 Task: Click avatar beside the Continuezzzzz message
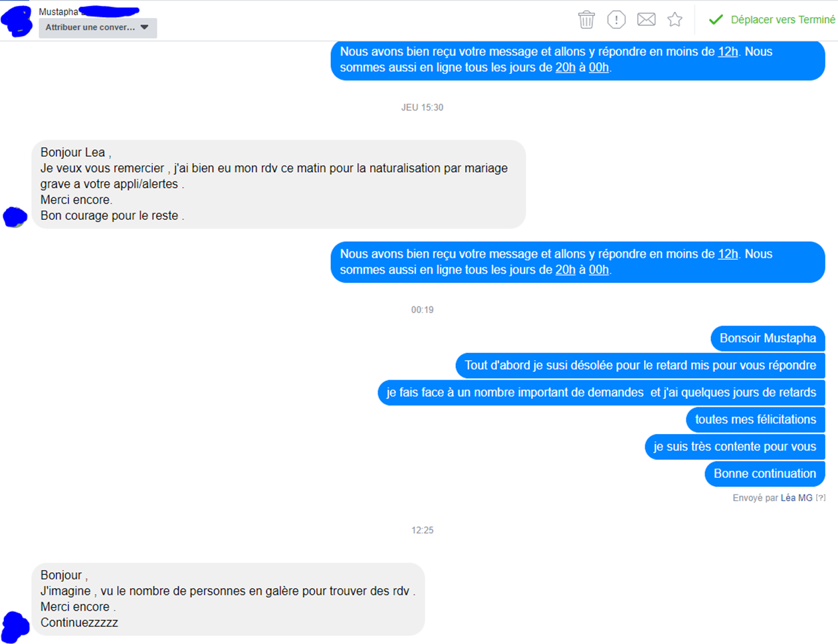(x=15, y=627)
